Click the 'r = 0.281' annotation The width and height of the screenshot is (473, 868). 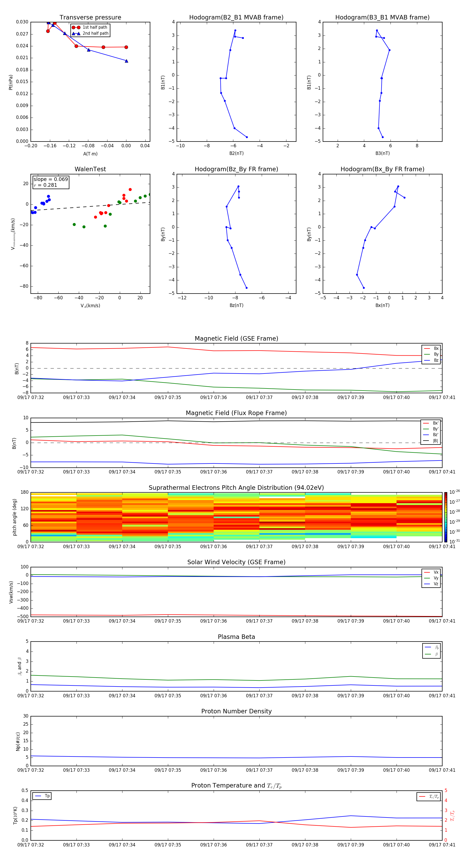pos(45,185)
